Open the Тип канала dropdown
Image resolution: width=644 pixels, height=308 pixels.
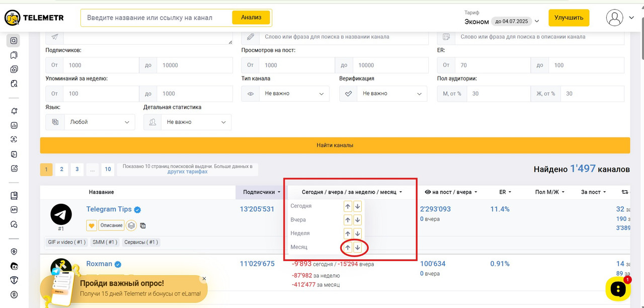285,94
